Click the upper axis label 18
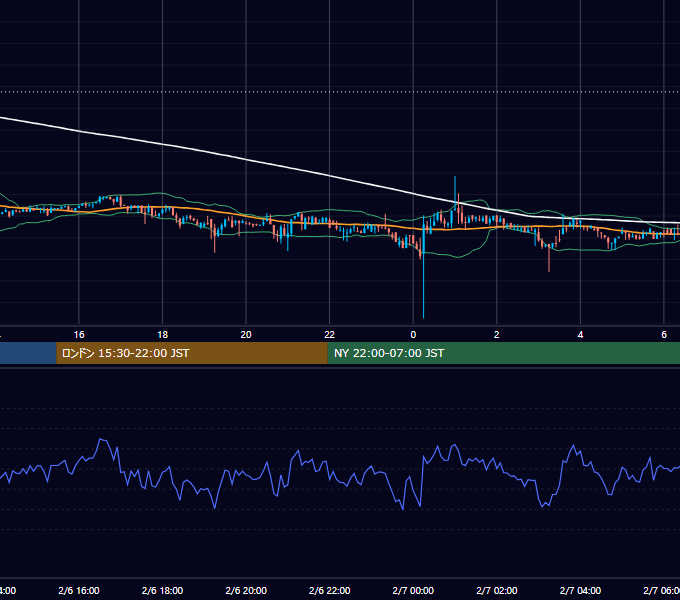 click(163, 335)
